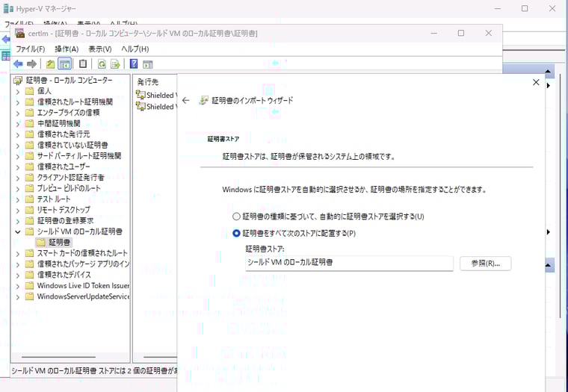This screenshot has height=392, width=568.
Task: Click the 中間証明機関 folder icon
Action: 30,123
